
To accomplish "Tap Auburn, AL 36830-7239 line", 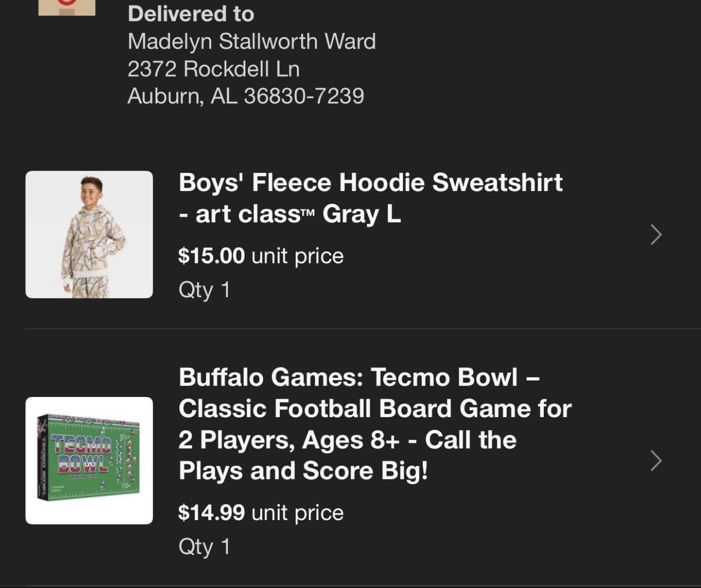I will click(245, 96).
